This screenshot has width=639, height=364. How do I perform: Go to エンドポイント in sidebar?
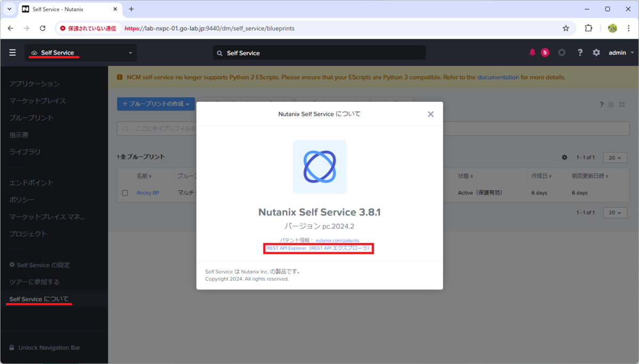[x=31, y=183]
